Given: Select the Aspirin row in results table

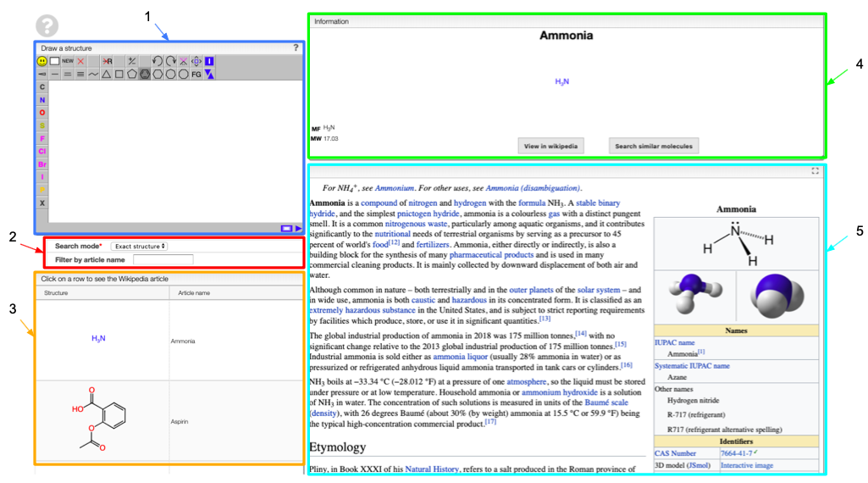Looking at the screenshot, I should click(x=169, y=421).
